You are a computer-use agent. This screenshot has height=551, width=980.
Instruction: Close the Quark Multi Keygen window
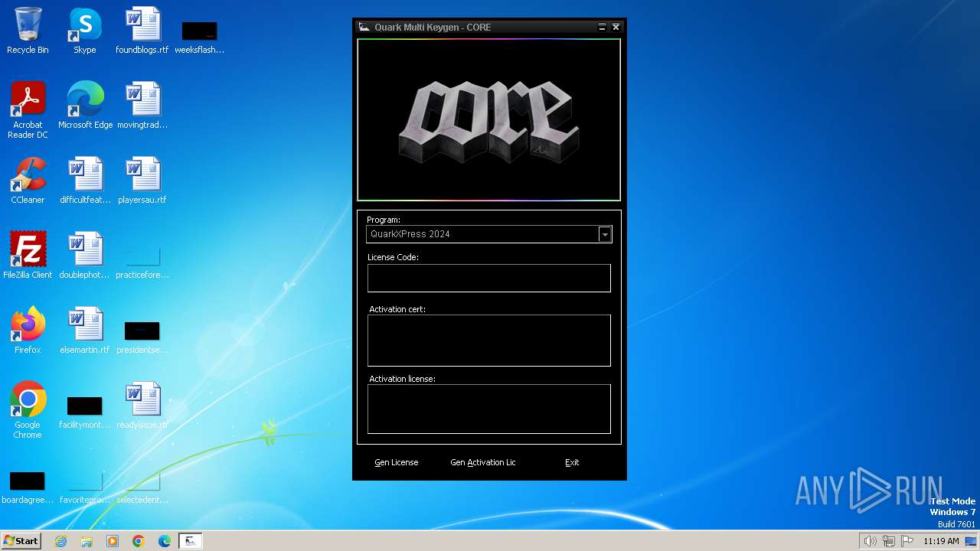[616, 27]
